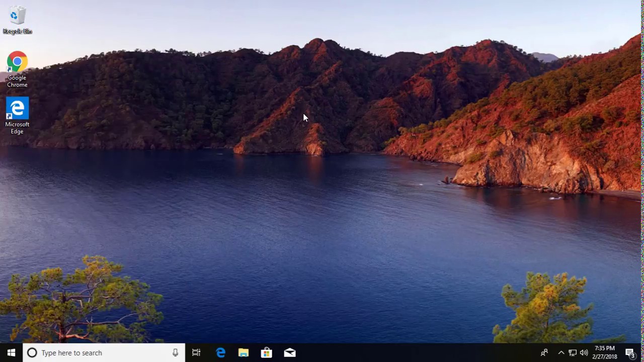Screen dimensions: 644x362
Task: Activate the search box microphone icon
Action: [x=175, y=353]
